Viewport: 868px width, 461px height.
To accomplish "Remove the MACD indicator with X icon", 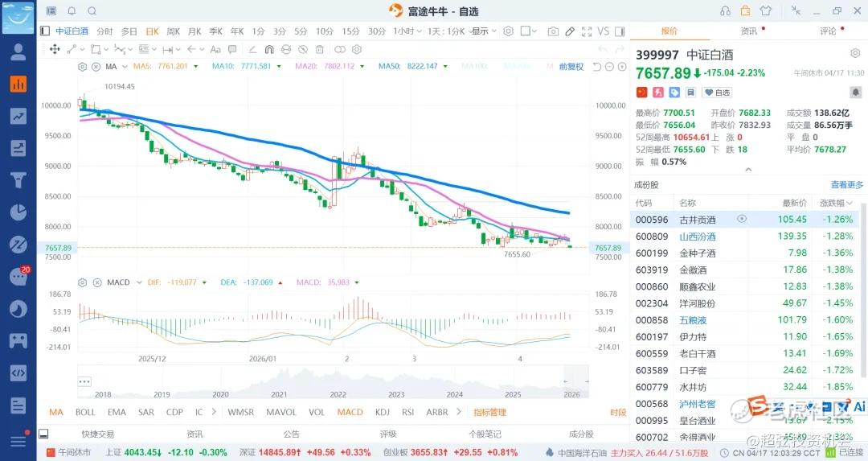I will 97,282.
